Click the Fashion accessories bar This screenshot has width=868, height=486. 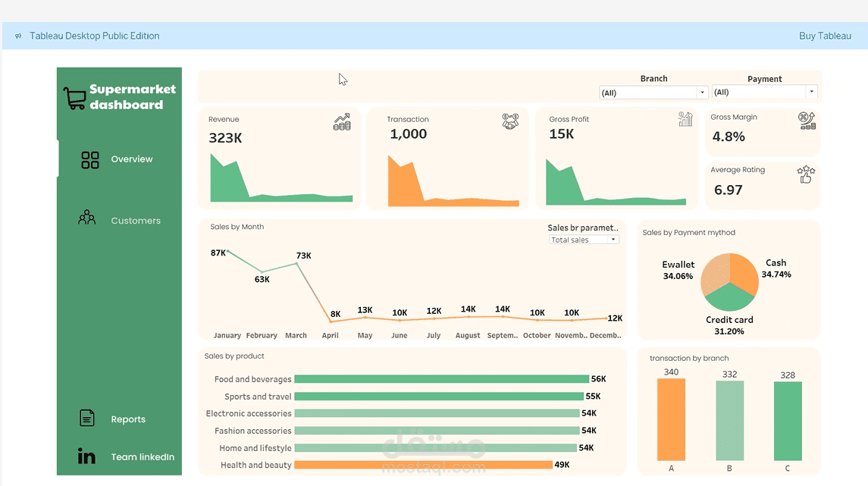click(x=437, y=431)
